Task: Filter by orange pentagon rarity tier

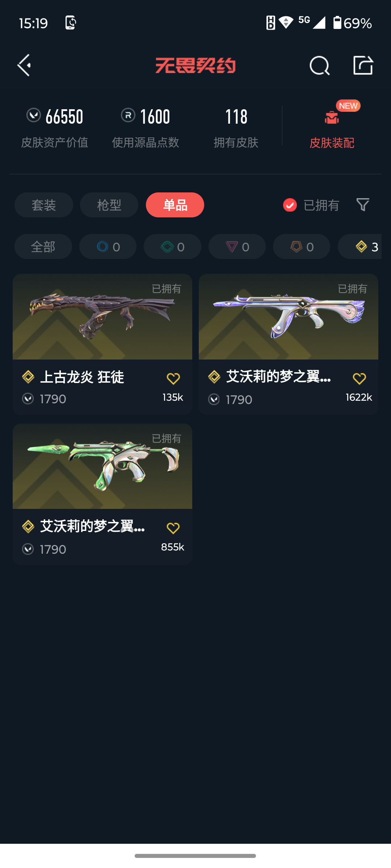Action: point(302,247)
